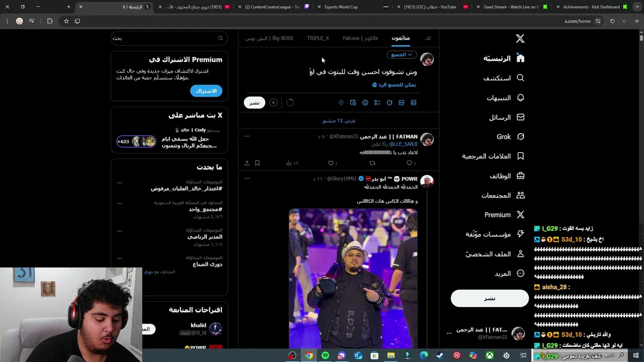
Task: Switch to لك (For you) tab
Action: pos(428,38)
